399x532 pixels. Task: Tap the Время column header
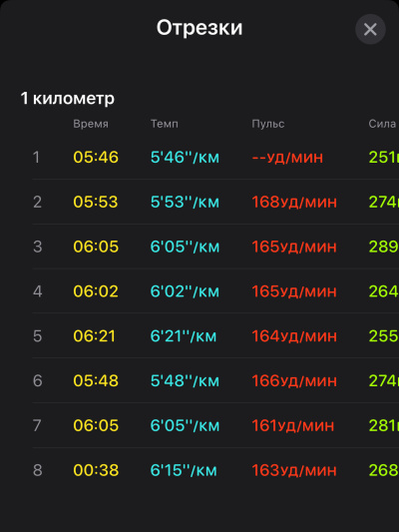pyautogui.click(x=91, y=124)
